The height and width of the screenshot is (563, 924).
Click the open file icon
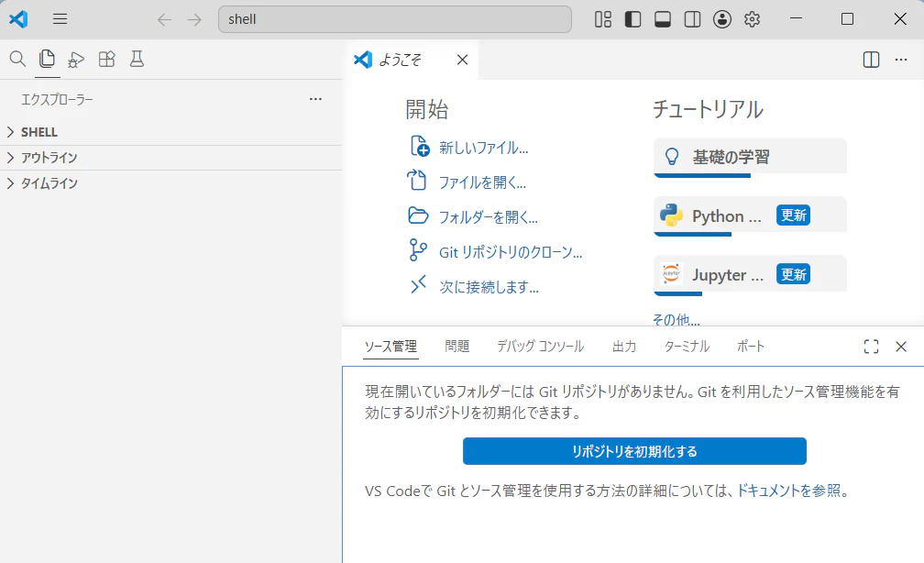(416, 180)
